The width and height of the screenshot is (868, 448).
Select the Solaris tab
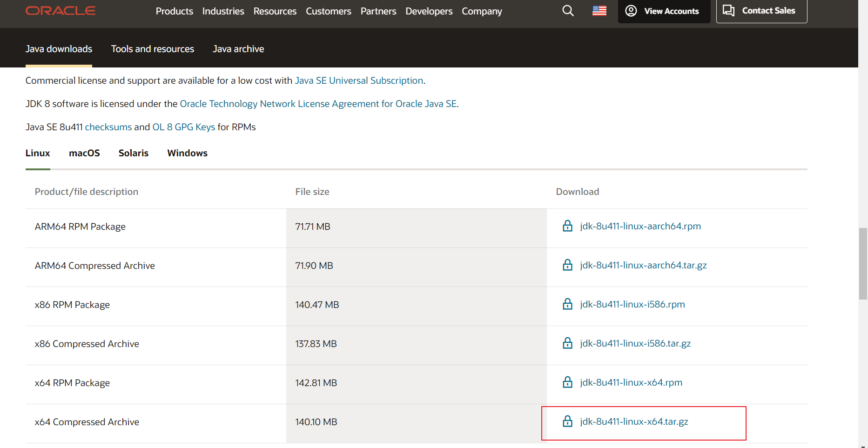[133, 153]
